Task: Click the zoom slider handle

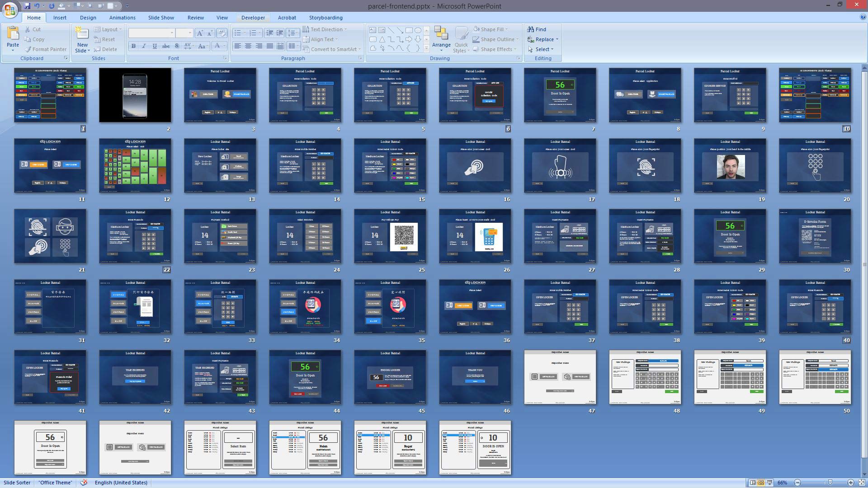Action: pyautogui.click(x=830, y=483)
